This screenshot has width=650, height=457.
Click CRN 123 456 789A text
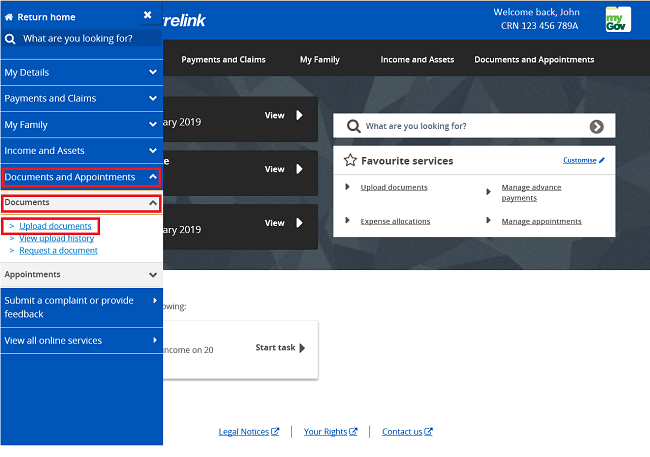point(539,26)
